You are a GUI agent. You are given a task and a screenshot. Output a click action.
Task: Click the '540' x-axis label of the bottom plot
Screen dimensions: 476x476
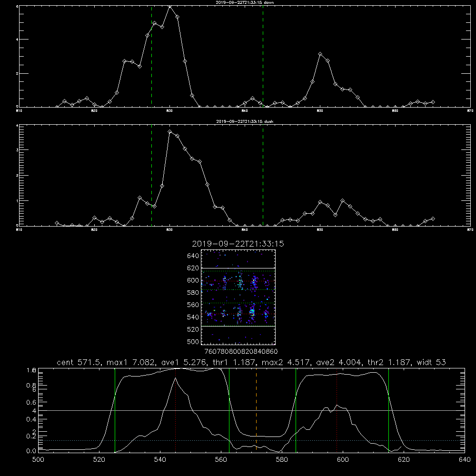point(160,460)
